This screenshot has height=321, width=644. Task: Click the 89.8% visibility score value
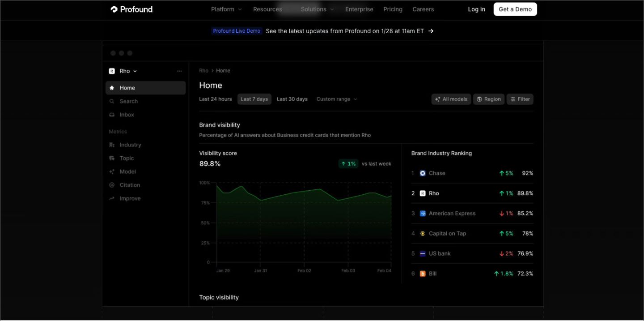[x=210, y=164]
